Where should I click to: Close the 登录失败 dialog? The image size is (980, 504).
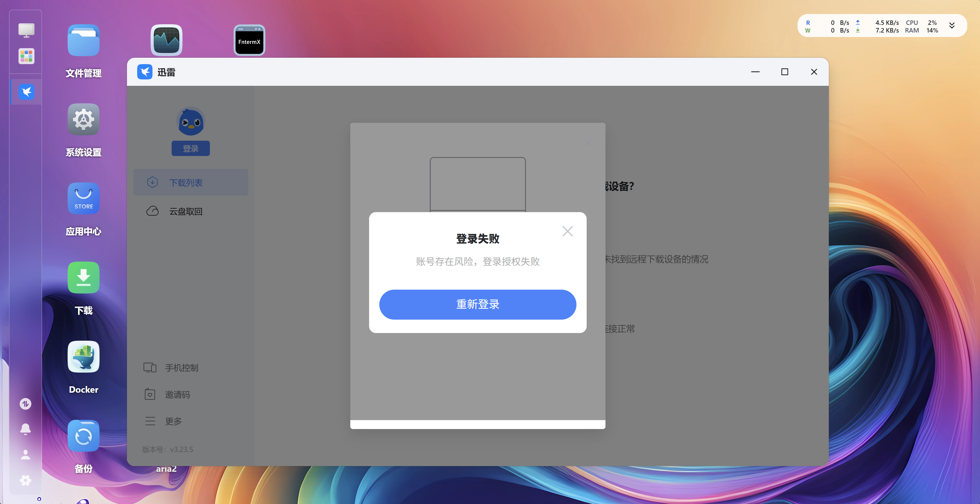click(567, 231)
